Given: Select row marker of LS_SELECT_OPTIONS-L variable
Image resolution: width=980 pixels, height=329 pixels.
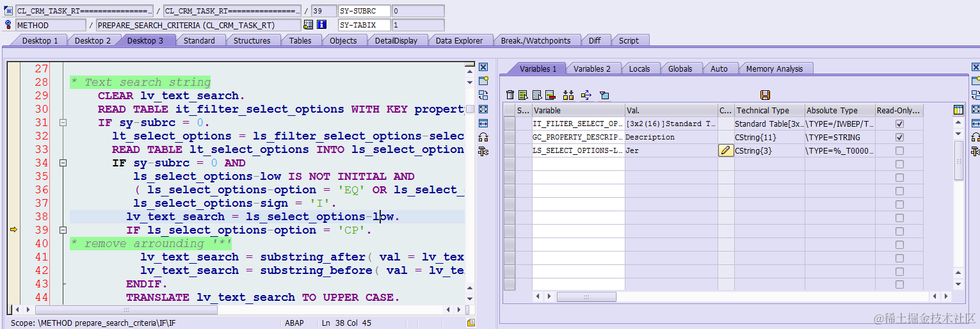Looking at the screenshot, I should point(510,150).
